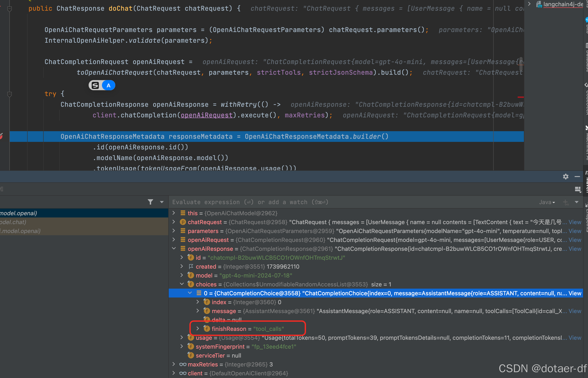Click the breakpoint icon in gutter
This screenshot has width=588, height=378.
pos(1,136)
